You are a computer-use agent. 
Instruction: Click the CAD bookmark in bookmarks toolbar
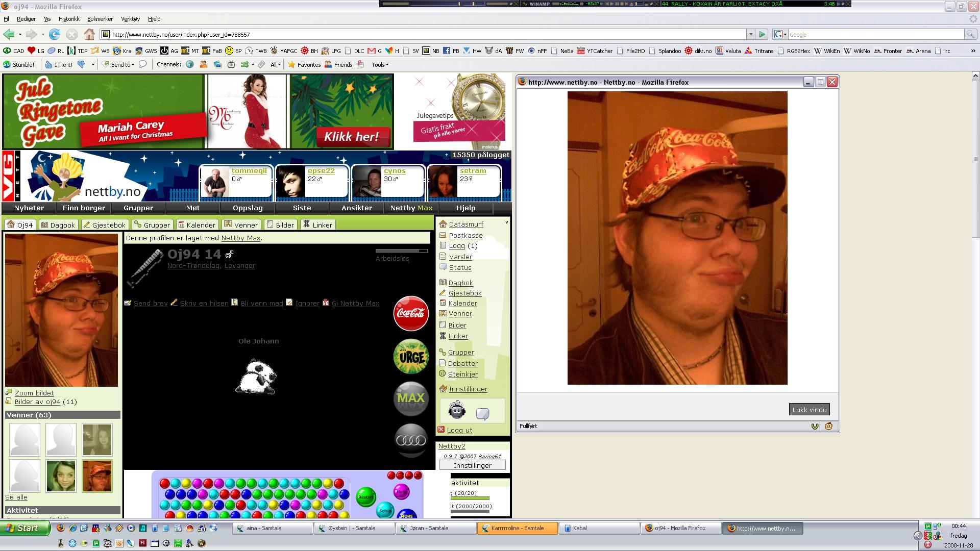(x=14, y=51)
